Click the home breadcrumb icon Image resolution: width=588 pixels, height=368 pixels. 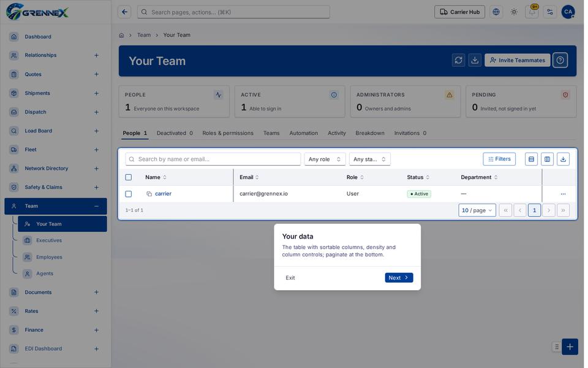click(121, 36)
